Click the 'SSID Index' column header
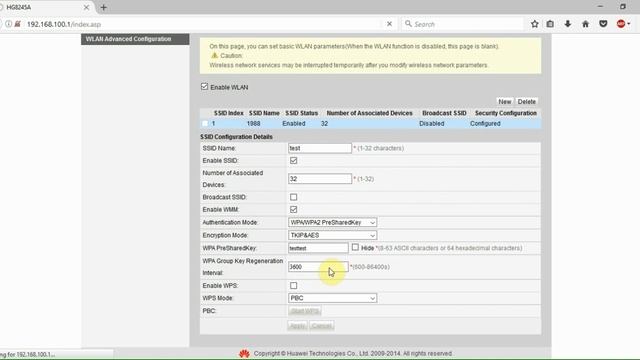The image size is (640, 360). (x=229, y=113)
